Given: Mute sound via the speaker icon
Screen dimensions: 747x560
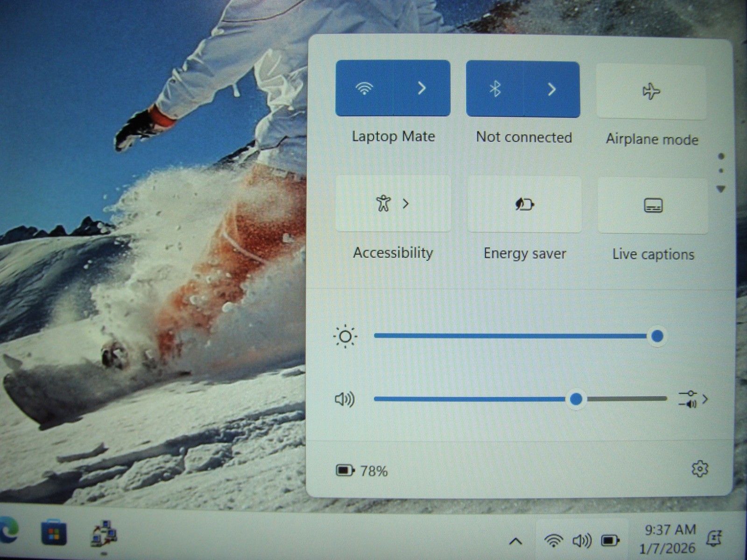Looking at the screenshot, I should tap(345, 399).
